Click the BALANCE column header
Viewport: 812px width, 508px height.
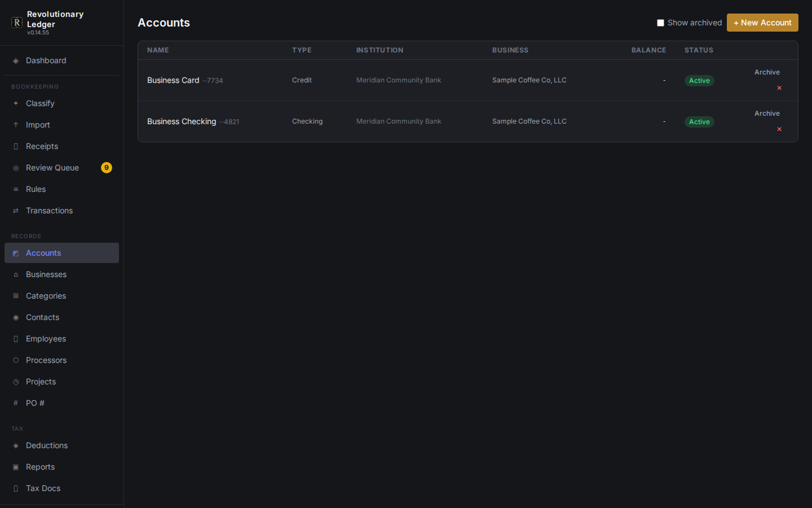[x=648, y=50]
